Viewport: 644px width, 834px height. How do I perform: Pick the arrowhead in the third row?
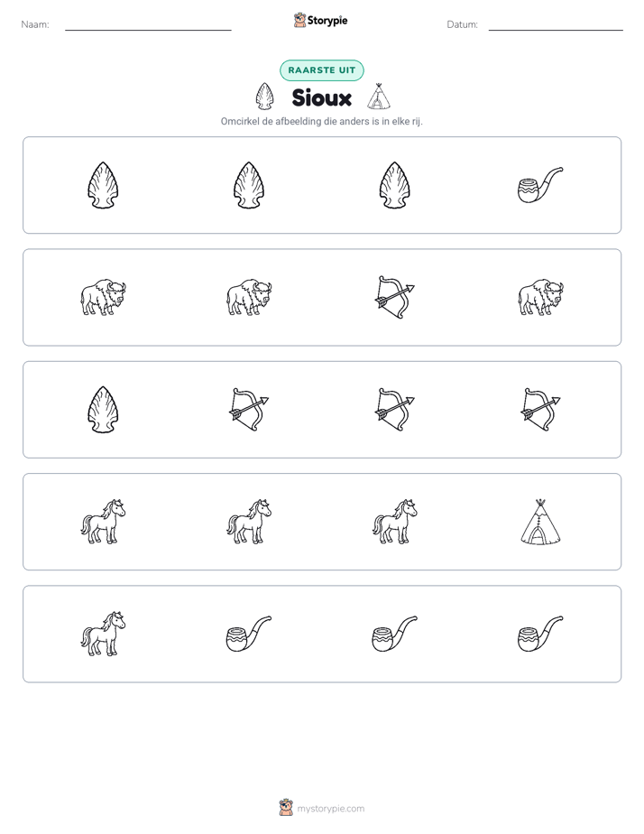pos(103,410)
